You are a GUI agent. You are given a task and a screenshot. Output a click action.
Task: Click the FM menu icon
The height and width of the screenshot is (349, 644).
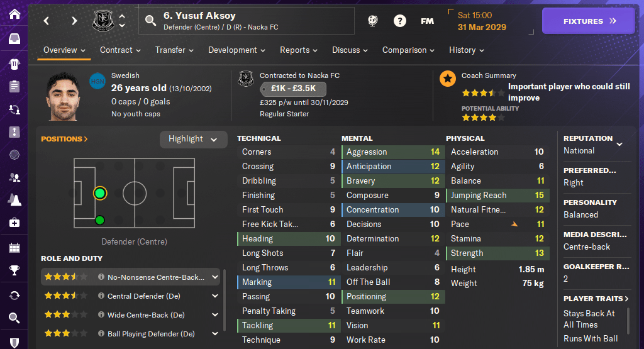(427, 21)
